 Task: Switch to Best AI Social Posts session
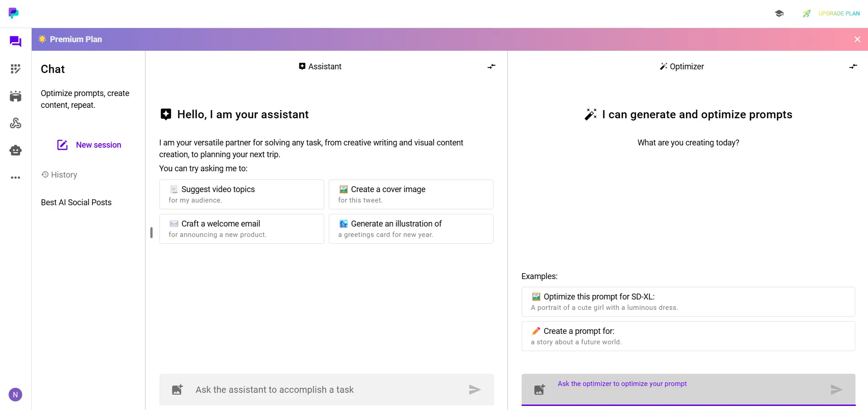[x=76, y=203]
